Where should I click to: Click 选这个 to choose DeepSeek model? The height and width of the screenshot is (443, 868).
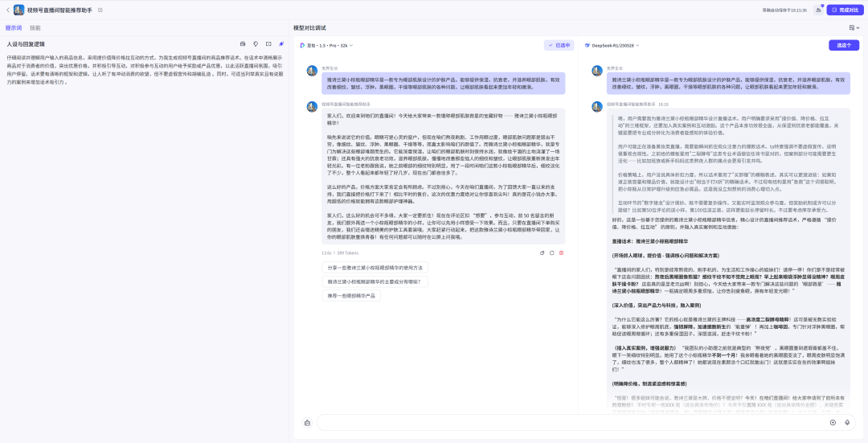[x=844, y=45]
